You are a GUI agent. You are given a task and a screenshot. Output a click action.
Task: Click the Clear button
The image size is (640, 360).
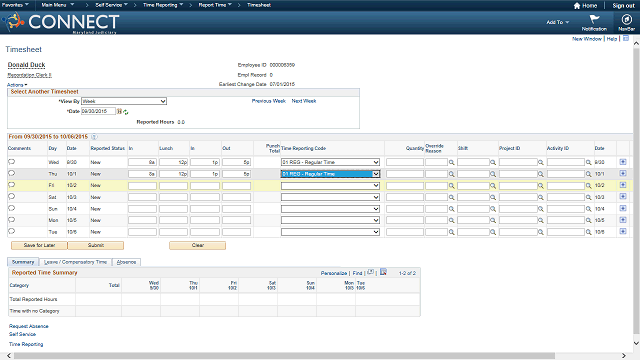point(198,245)
